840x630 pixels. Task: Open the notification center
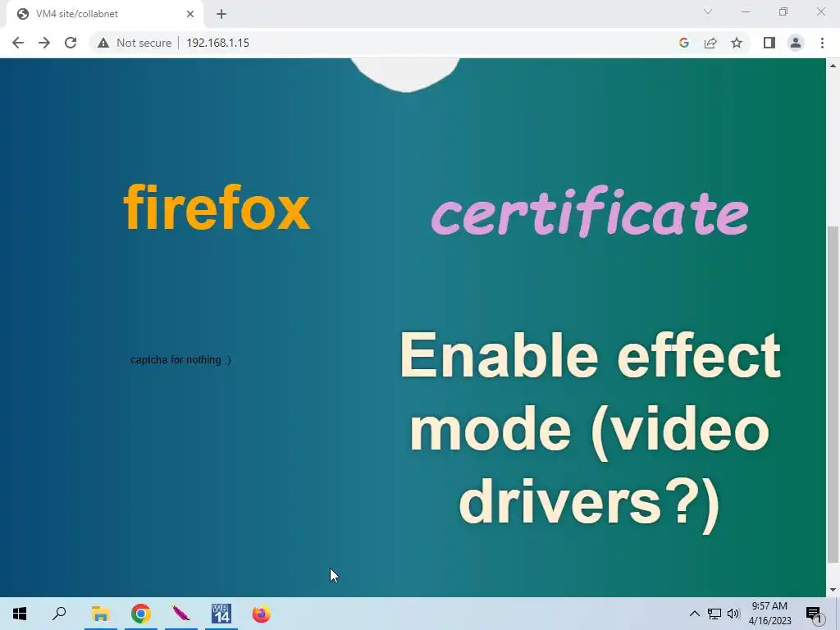pos(813,614)
